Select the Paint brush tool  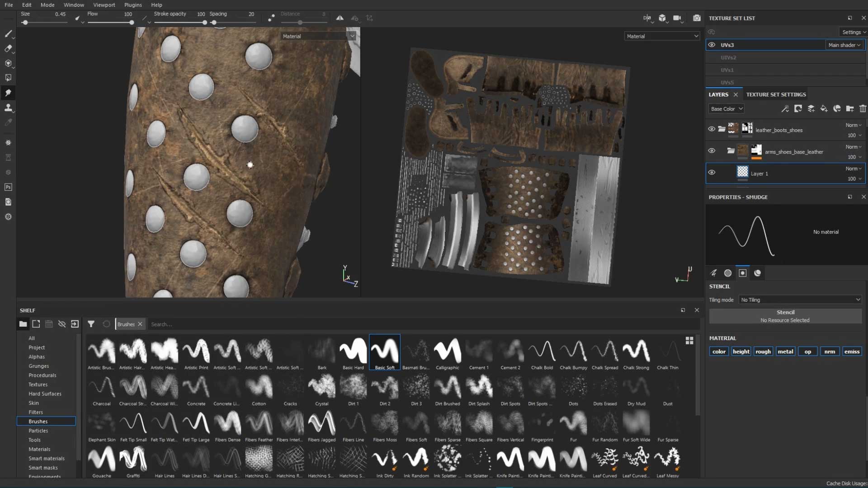pos(8,34)
